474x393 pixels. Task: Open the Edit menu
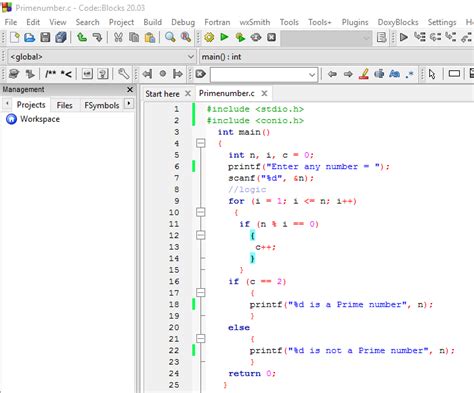tap(33, 22)
